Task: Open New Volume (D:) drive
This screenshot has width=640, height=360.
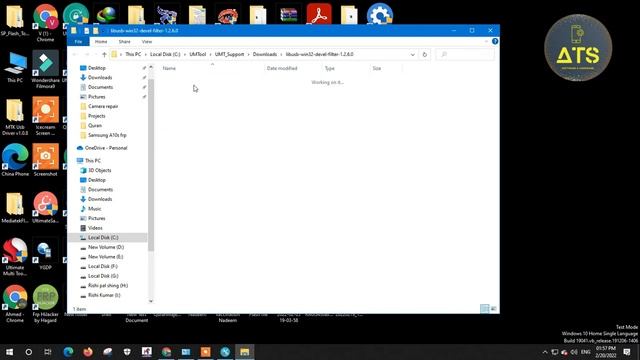Action: click(x=106, y=247)
